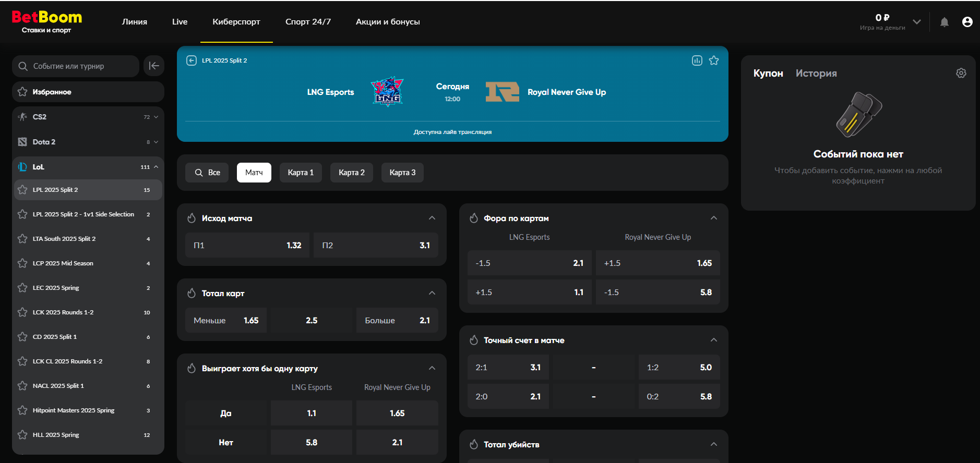Collapse sidebar with arrow button
Screen dimensions: 980x463
click(x=154, y=66)
